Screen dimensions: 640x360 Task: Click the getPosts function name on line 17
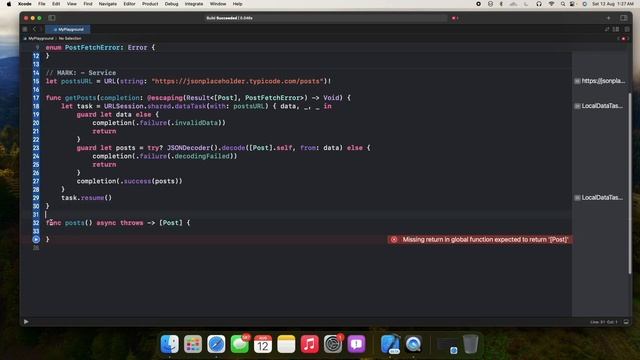80,98
